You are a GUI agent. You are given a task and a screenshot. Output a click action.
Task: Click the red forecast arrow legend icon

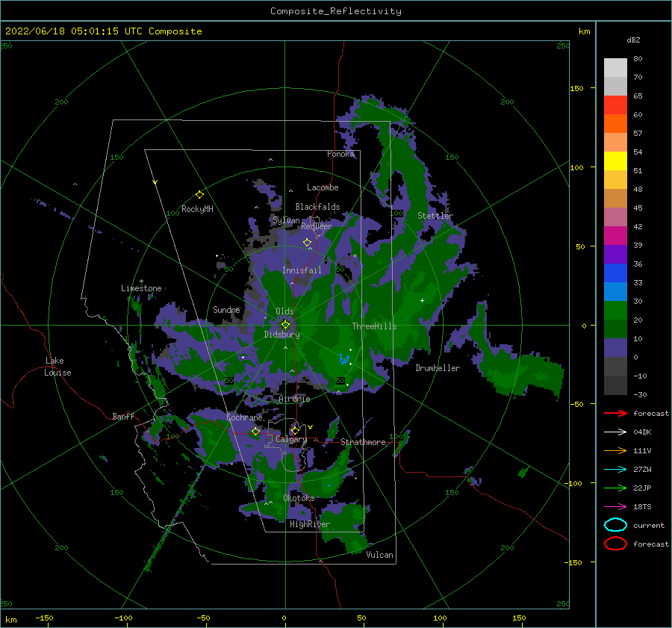tap(615, 413)
